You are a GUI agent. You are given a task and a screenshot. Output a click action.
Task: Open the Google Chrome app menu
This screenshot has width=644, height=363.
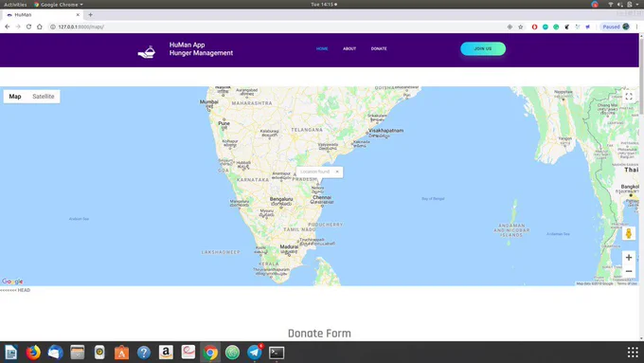click(59, 5)
